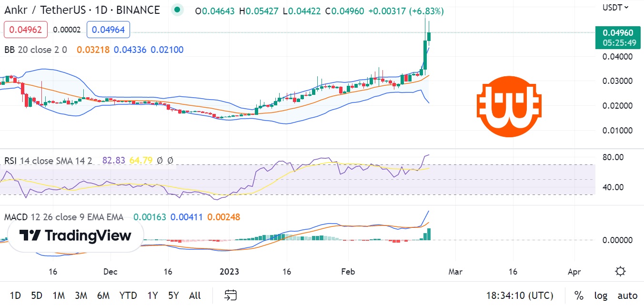Click the 0.03000 price axis label
Viewport: 644px width, 307px height.
(617, 81)
